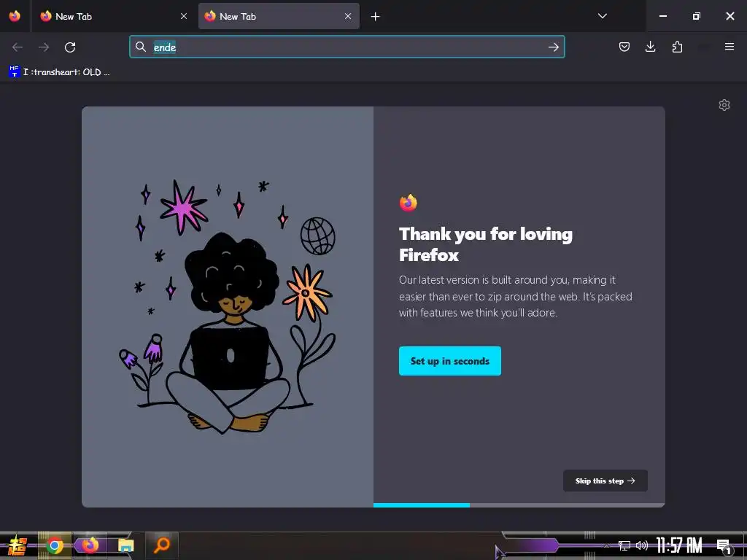Open the Start menu on the taskbar
This screenshot has height=560, width=747.
coord(18,545)
